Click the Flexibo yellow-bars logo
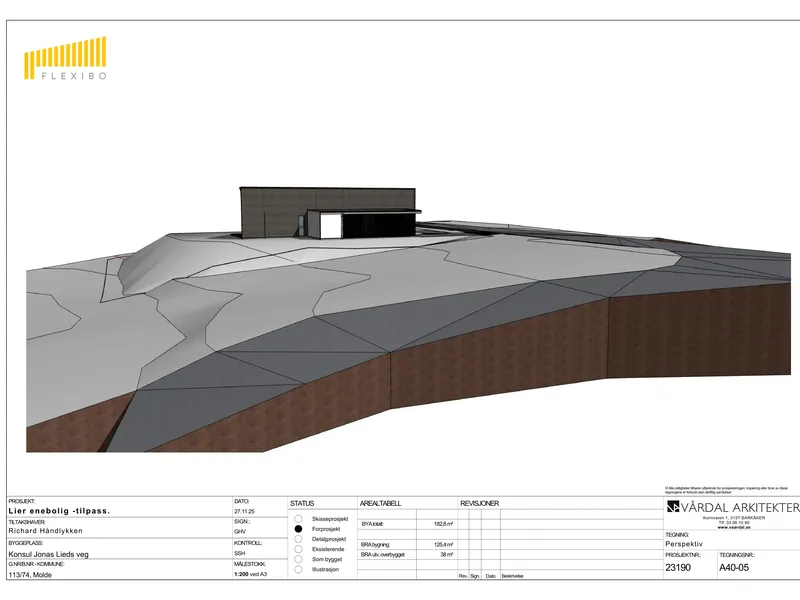This screenshot has width=800, height=600. (x=65, y=58)
